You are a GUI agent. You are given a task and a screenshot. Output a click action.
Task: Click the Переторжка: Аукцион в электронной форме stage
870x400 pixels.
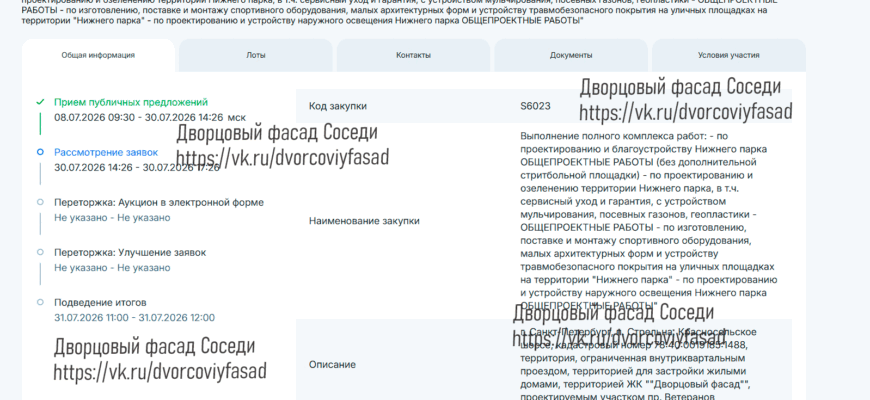pos(159,202)
